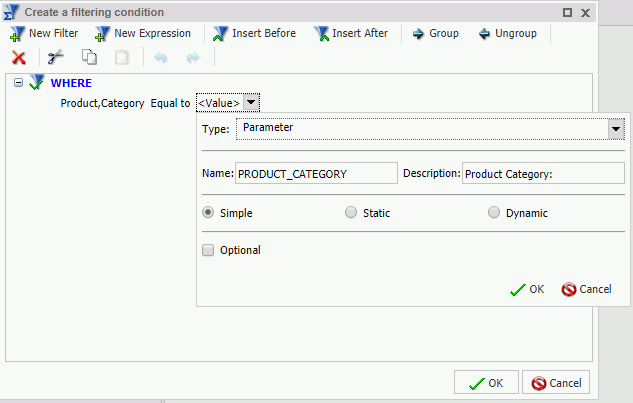Select the Static radio button
633x403 pixels.
[x=350, y=213]
